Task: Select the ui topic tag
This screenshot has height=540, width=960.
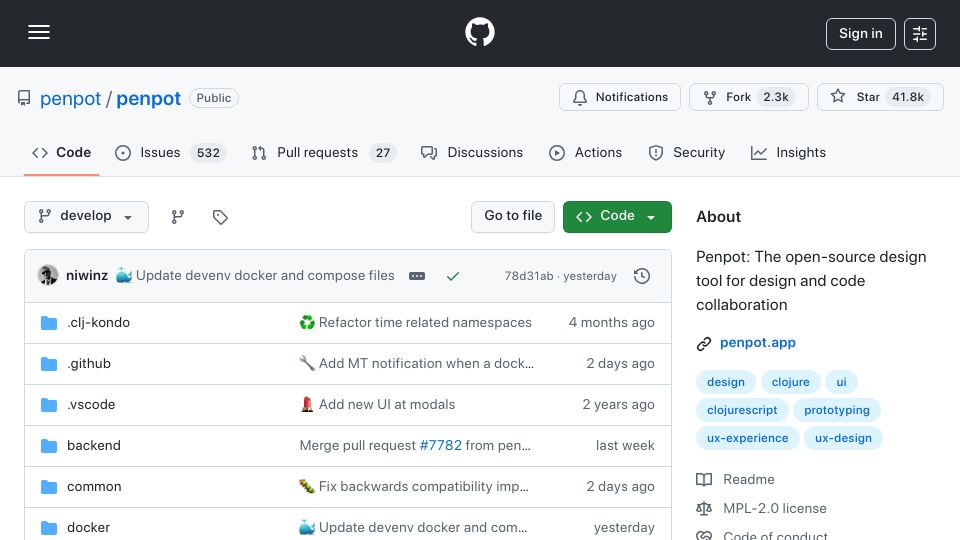Action: point(841,382)
